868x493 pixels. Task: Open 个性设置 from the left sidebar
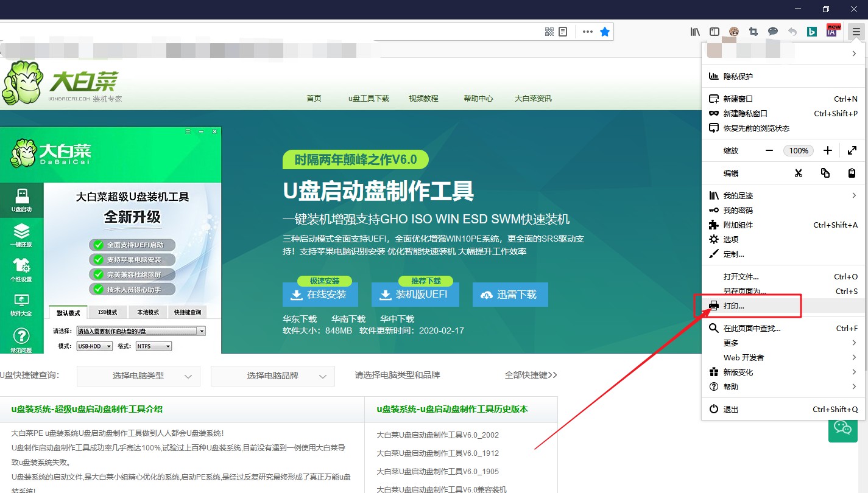[x=22, y=271]
